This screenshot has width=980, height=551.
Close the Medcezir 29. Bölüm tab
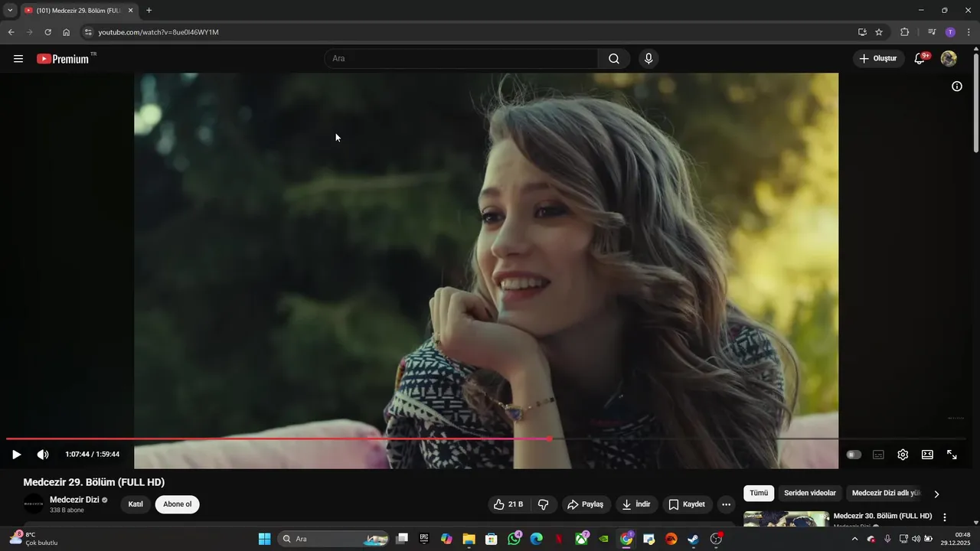point(130,11)
